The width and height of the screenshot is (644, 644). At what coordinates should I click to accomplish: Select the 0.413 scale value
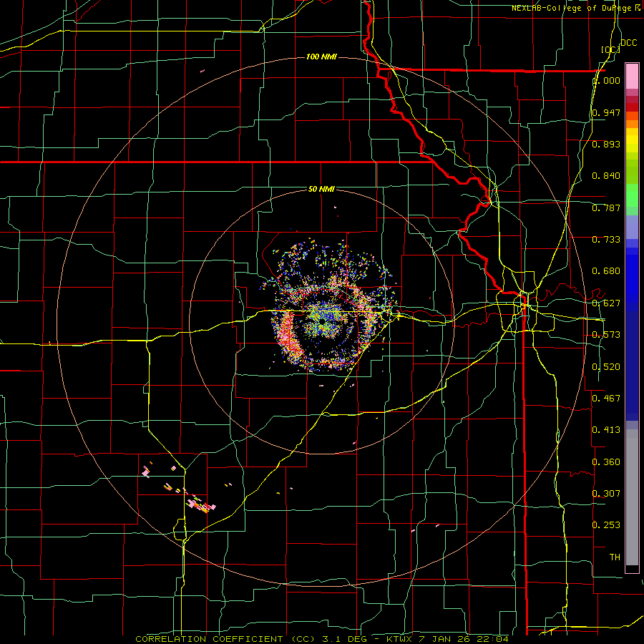606,430
